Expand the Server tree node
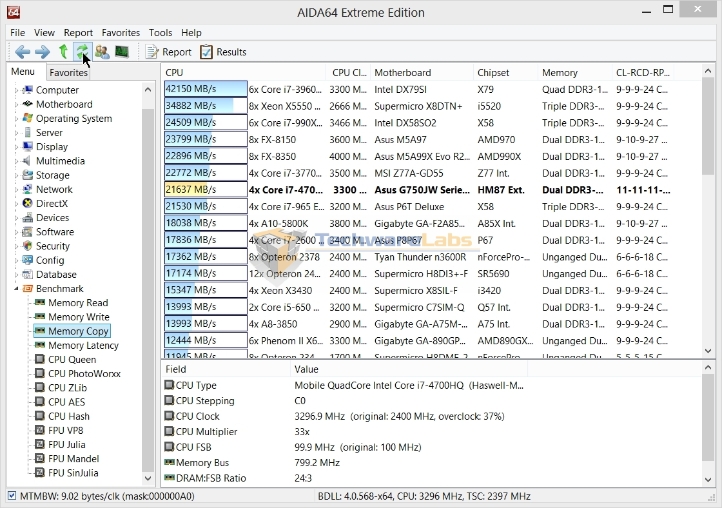 [x=16, y=133]
